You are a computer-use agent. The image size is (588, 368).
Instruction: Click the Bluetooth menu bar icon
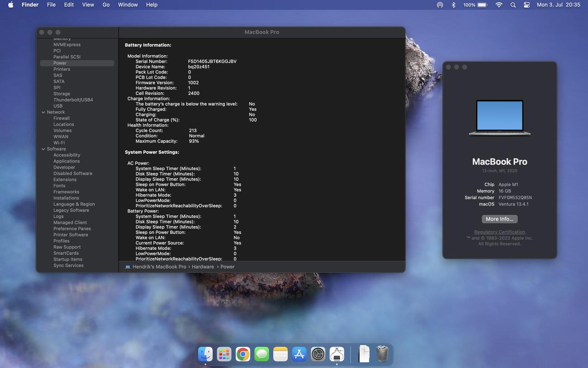click(453, 5)
